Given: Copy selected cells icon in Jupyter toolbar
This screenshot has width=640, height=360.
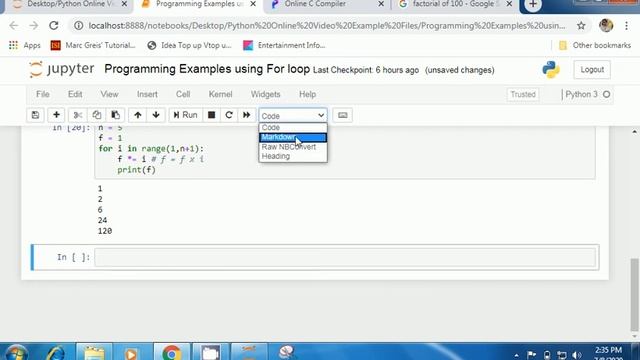Looking at the screenshot, I should pos(97,115).
